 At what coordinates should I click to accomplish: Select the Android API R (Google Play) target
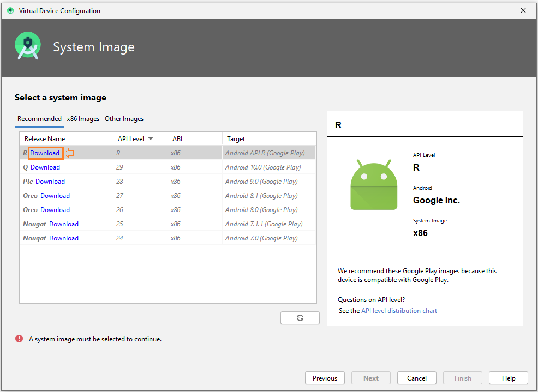coord(265,153)
